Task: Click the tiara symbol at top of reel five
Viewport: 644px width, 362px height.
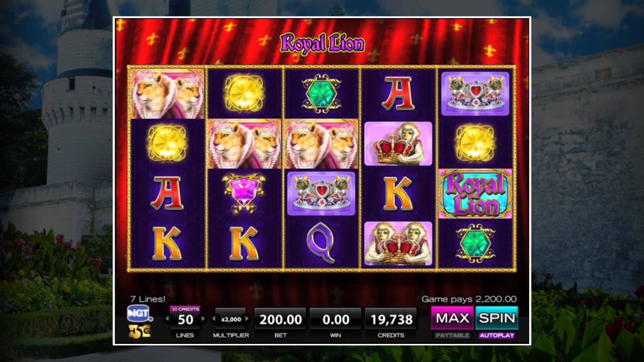Action: click(x=475, y=94)
